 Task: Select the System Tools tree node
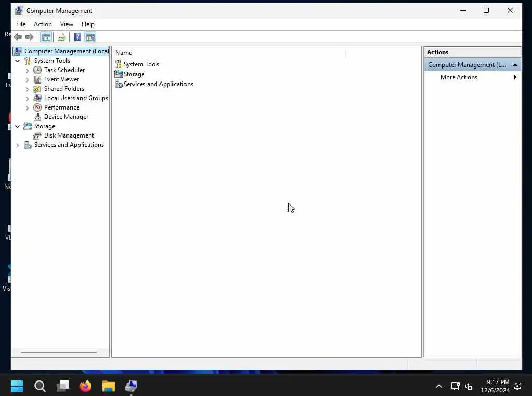52,61
